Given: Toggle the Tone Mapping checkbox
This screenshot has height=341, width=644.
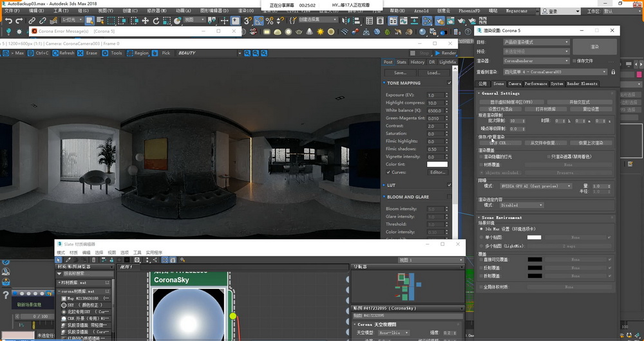Looking at the screenshot, I should click(x=449, y=83).
